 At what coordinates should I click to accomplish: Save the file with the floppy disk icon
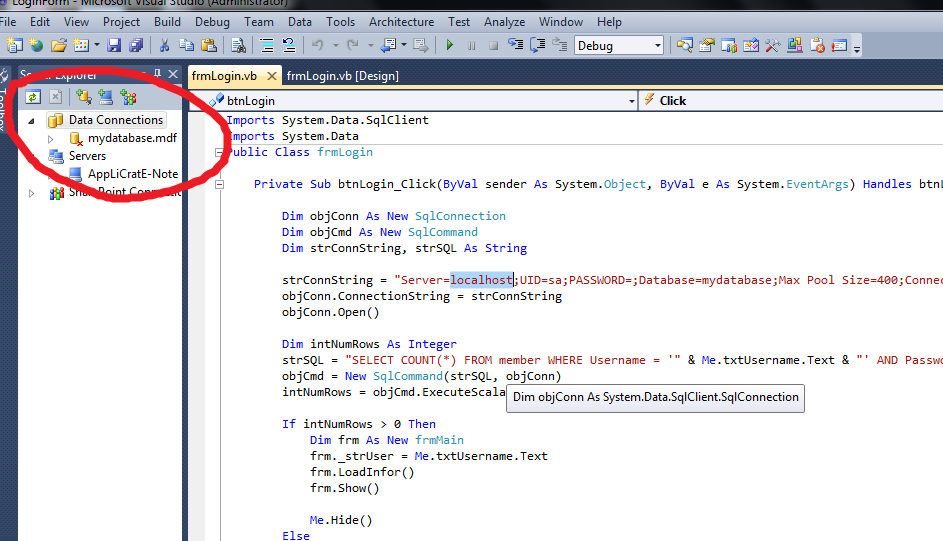pyautogui.click(x=114, y=45)
